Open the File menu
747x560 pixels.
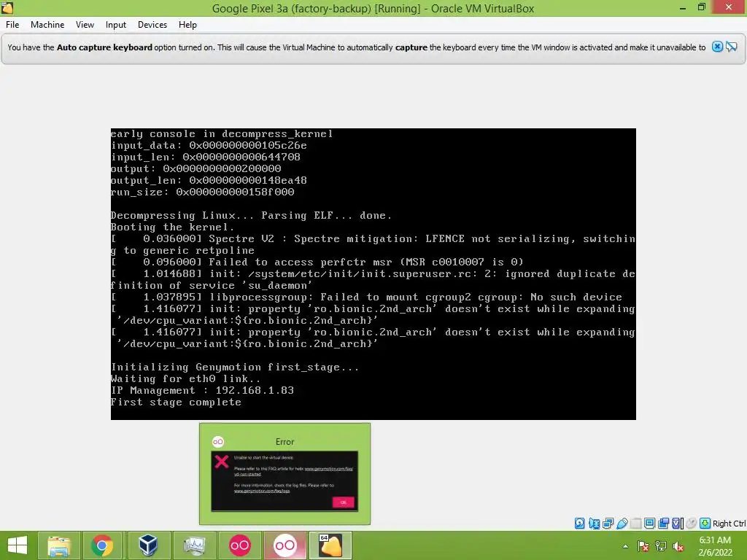click(12, 25)
